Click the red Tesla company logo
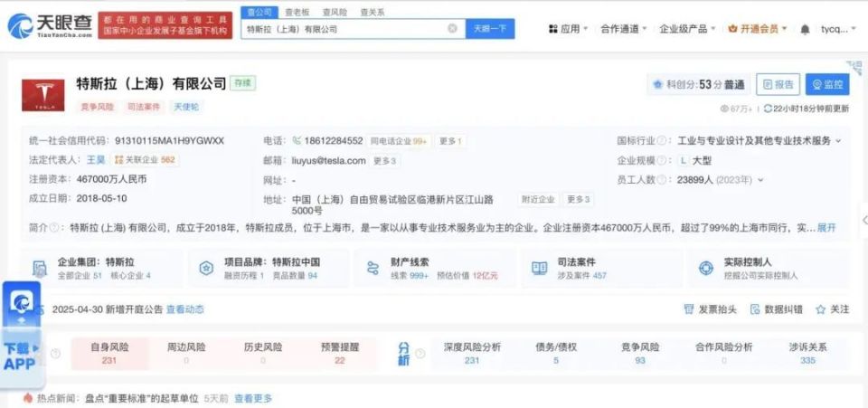 (43, 95)
